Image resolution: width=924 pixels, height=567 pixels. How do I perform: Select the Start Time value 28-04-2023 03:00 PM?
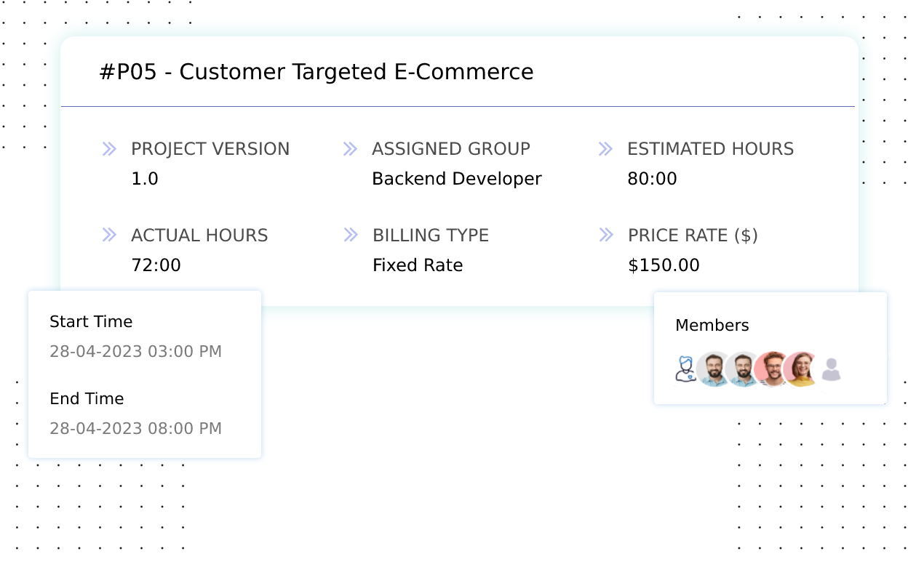tap(136, 351)
